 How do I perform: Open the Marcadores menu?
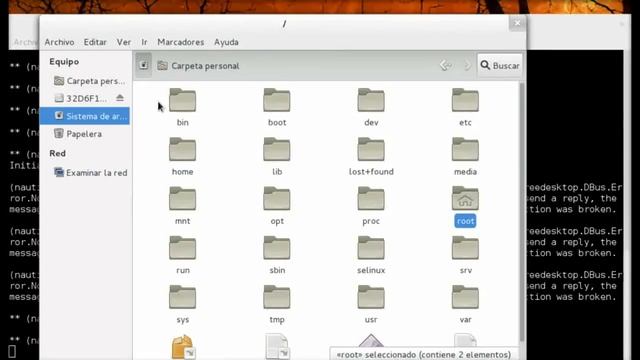point(180,42)
